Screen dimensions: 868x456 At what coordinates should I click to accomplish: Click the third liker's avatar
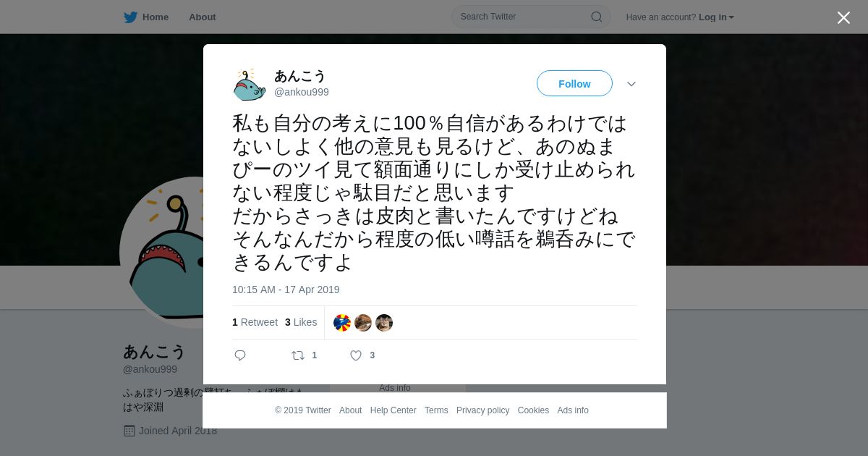click(384, 323)
